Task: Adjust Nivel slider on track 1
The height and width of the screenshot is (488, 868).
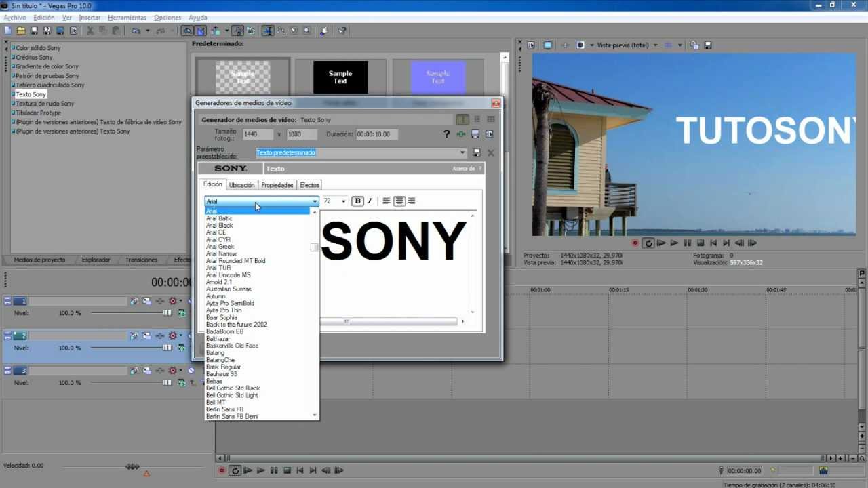Action: [167, 312]
